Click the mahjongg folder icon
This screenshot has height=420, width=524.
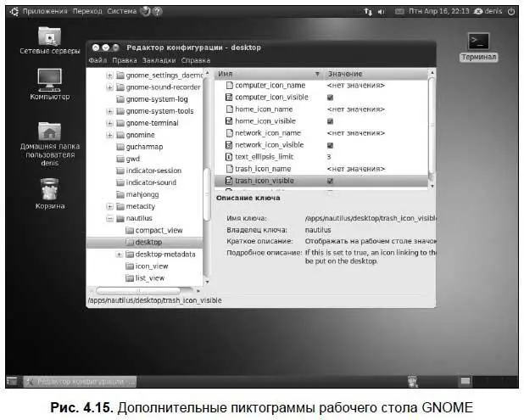[120, 194]
